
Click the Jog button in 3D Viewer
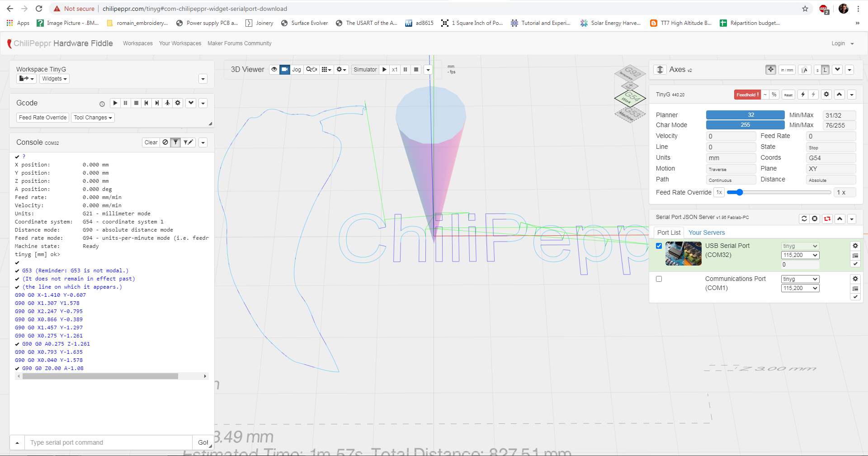click(x=297, y=70)
